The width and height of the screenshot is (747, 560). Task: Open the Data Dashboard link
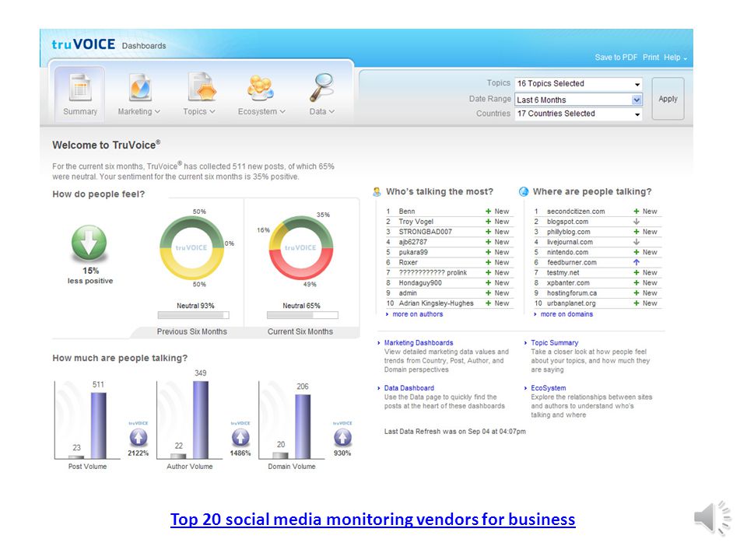pyautogui.click(x=409, y=388)
